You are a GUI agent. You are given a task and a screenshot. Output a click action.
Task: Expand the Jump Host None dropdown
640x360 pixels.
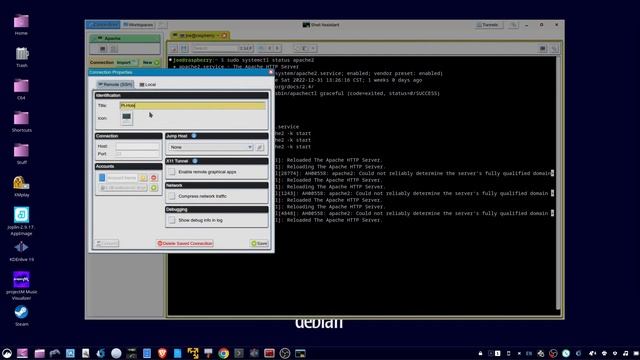[x=211, y=147]
